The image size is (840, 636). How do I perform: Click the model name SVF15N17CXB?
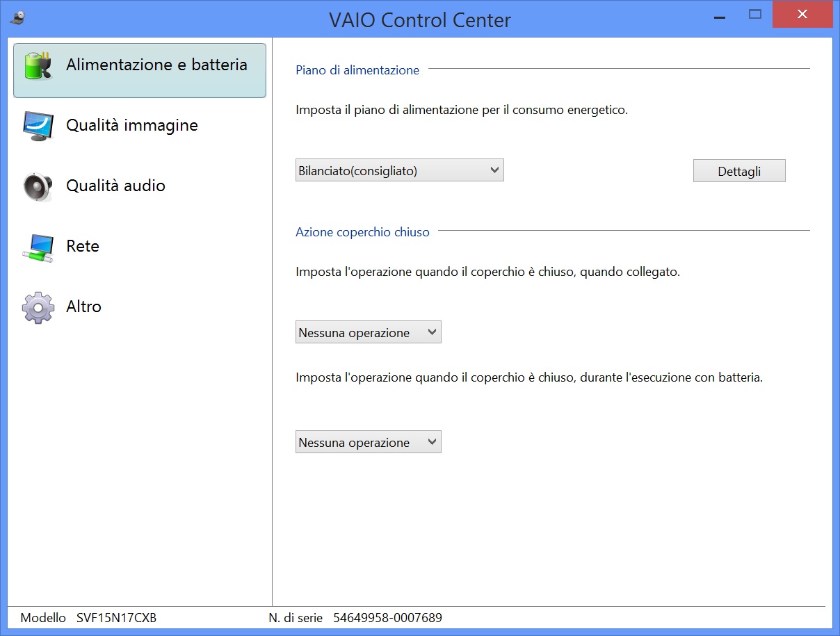pyautogui.click(x=116, y=617)
